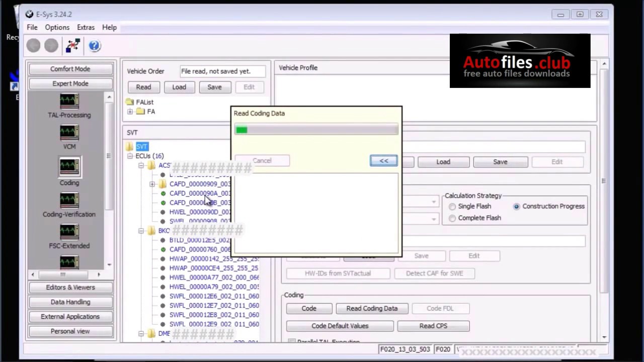The image size is (644, 362).
Task: Click Load in Vehicle Order
Action: [179, 87]
